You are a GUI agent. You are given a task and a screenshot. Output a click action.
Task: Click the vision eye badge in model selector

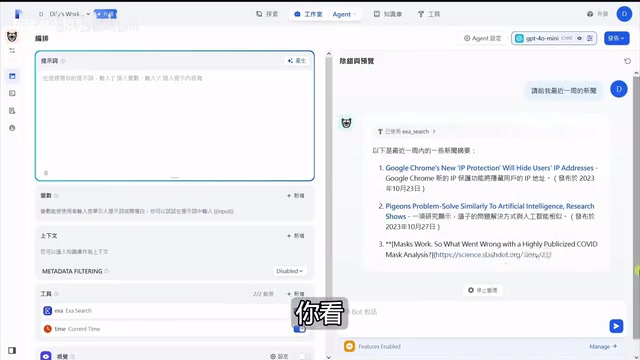coord(579,38)
